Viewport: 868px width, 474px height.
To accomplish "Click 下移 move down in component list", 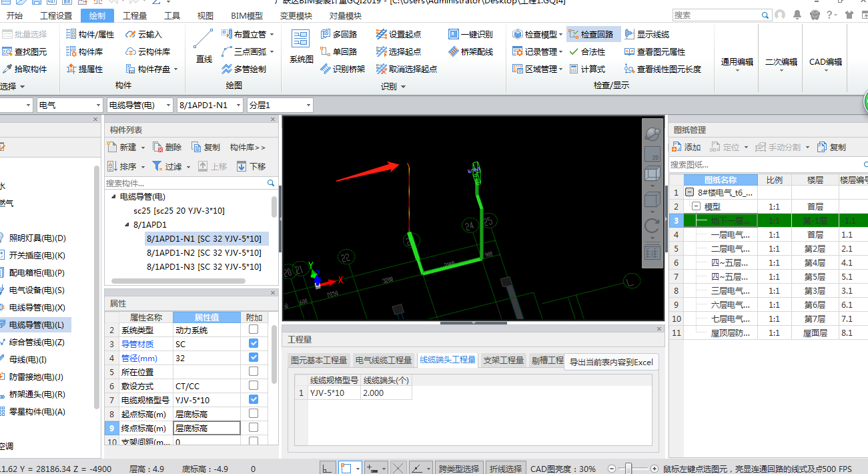I will pos(252,166).
